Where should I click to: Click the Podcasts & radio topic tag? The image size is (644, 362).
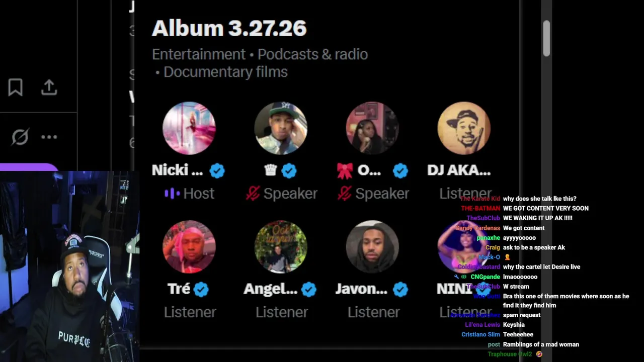click(x=312, y=54)
